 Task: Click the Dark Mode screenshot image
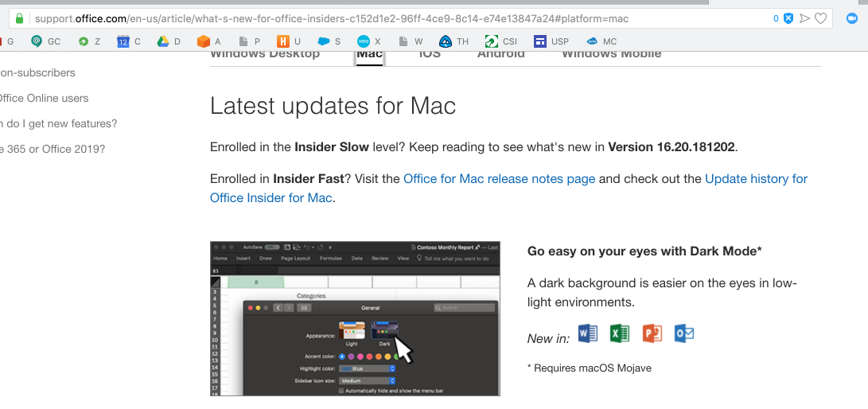pyautogui.click(x=355, y=318)
